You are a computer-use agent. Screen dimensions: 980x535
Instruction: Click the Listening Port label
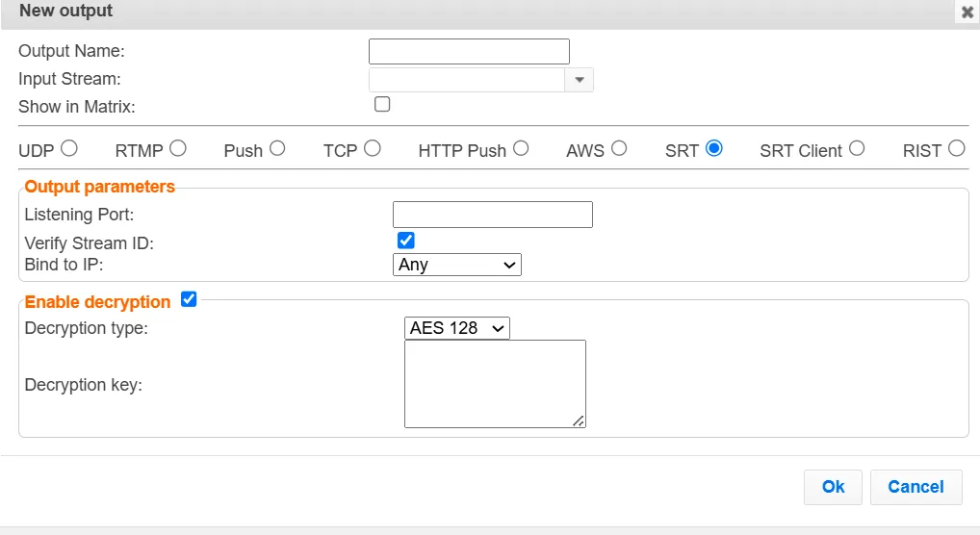(79, 215)
